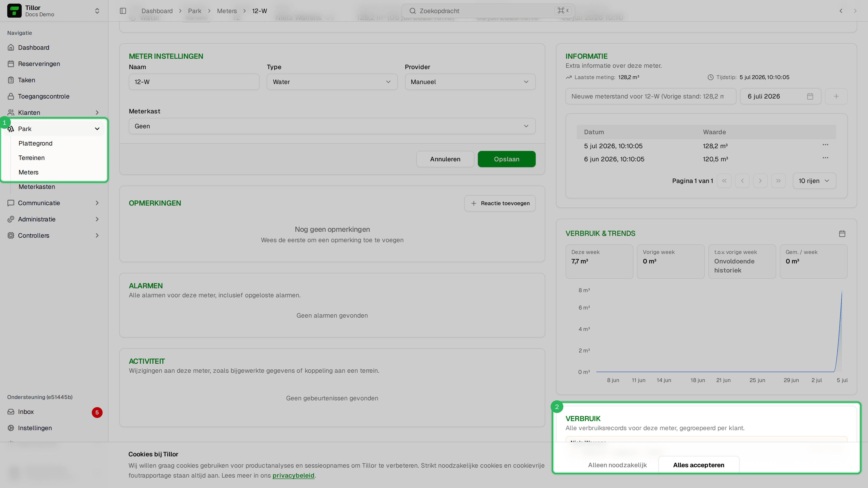868x488 pixels.
Task: Open the Verbruik & Trends calendar icon
Action: [x=842, y=233]
